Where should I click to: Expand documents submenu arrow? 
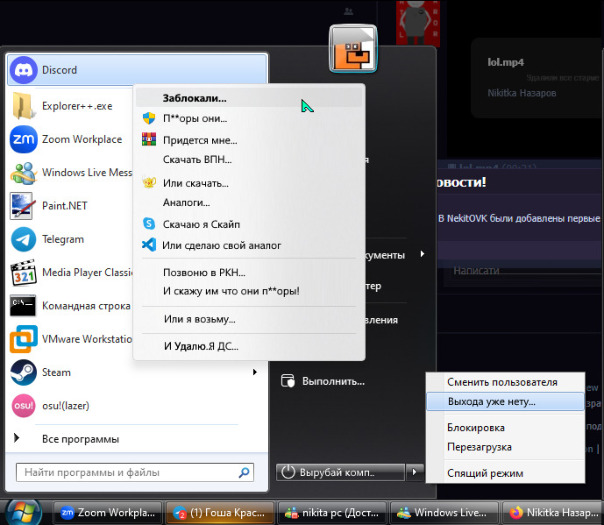pos(422,254)
